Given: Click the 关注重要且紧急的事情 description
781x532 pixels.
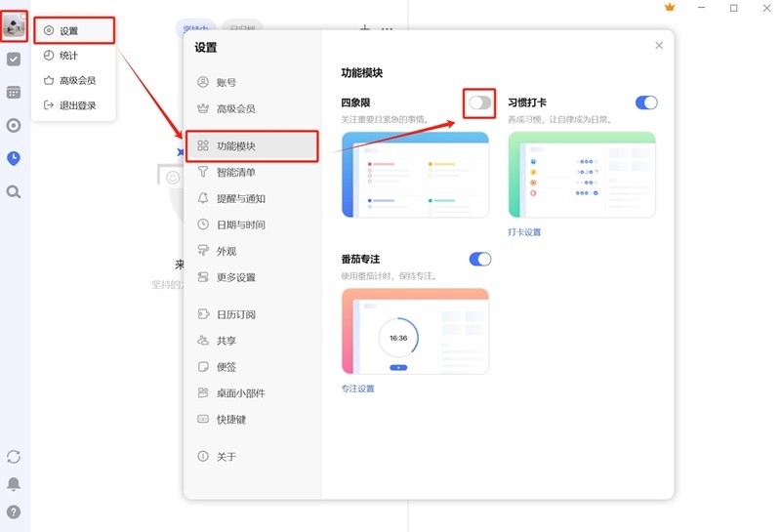Looking at the screenshot, I should [x=385, y=119].
